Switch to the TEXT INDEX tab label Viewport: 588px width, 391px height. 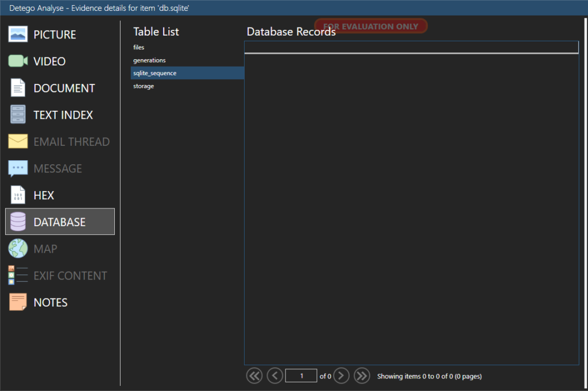[x=63, y=115]
